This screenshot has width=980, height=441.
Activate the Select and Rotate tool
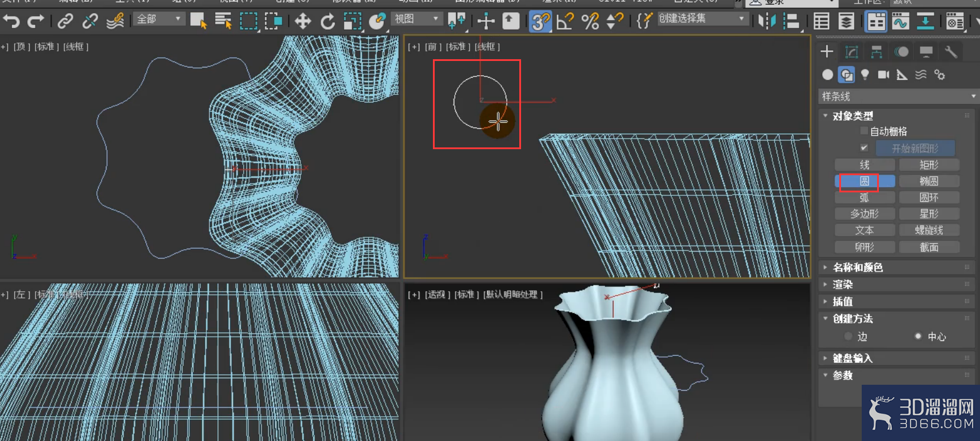pos(328,21)
